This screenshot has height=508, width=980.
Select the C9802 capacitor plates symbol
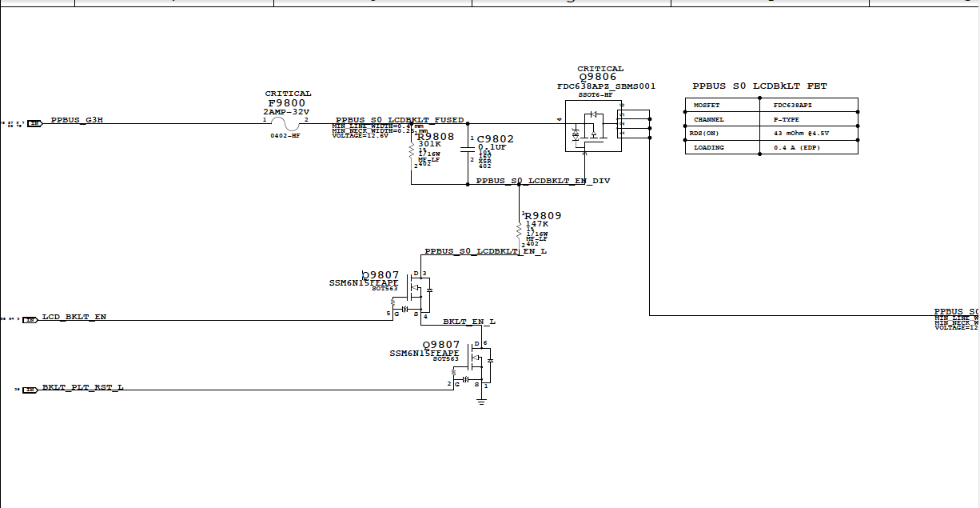tap(468, 150)
